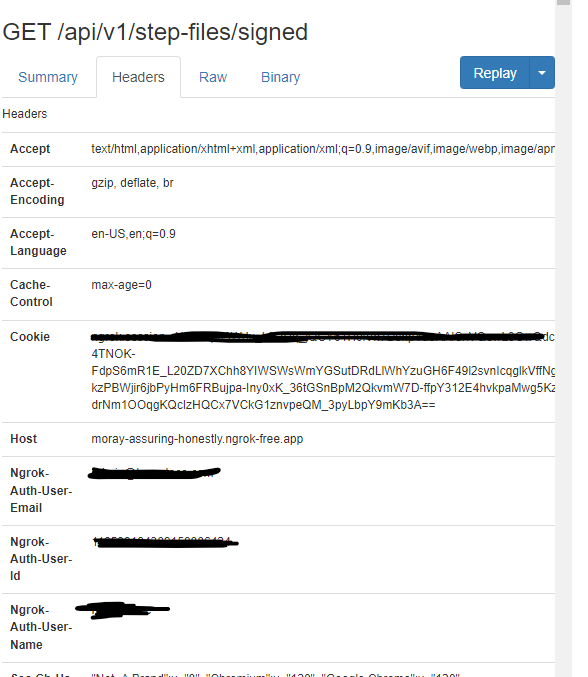Open the Summary tab
The height and width of the screenshot is (677, 588).
click(x=48, y=77)
